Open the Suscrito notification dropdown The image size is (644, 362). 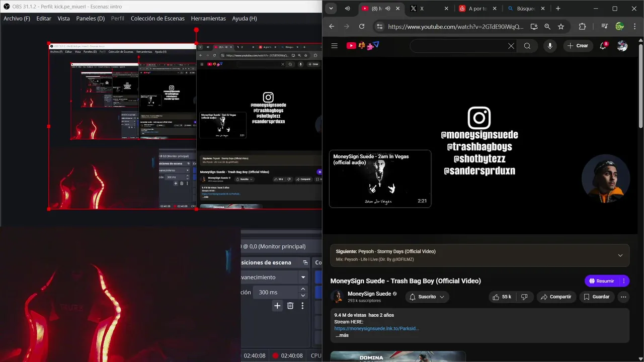coord(427,297)
